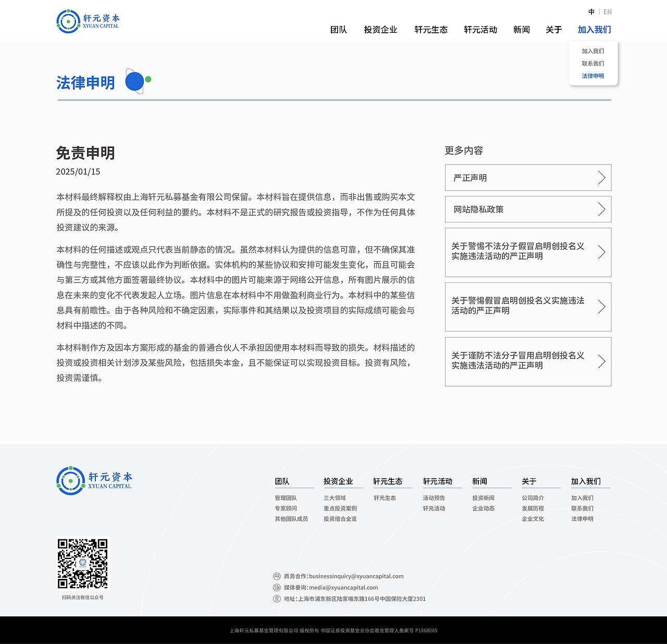Click footer 轩元生态 heading
The image size is (667, 644).
click(x=388, y=481)
